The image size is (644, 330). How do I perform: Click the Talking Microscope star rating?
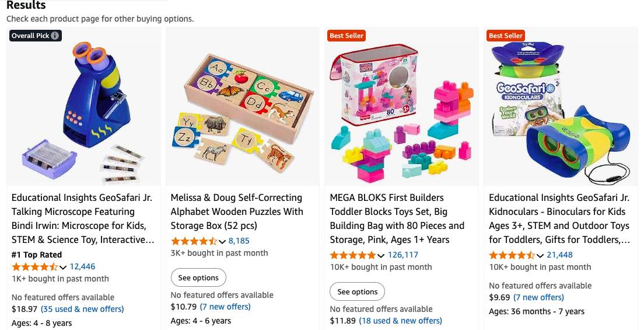coord(34,267)
